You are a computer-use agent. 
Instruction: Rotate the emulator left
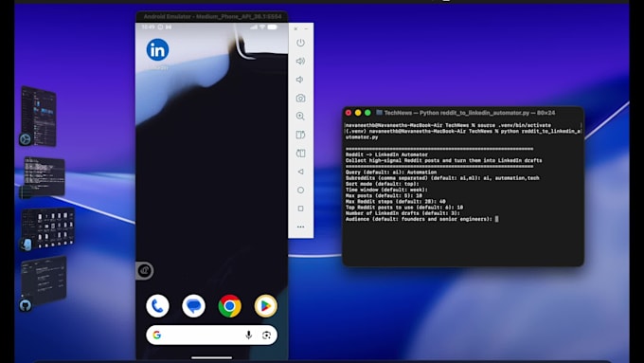300,135
